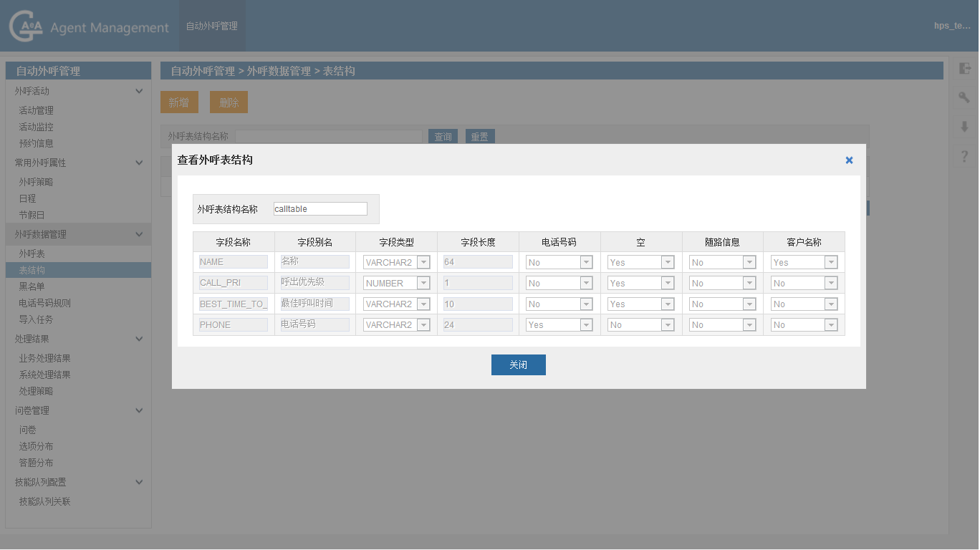
Task: Collapse the 处理结果 section chevron
Action: point(139,339)
